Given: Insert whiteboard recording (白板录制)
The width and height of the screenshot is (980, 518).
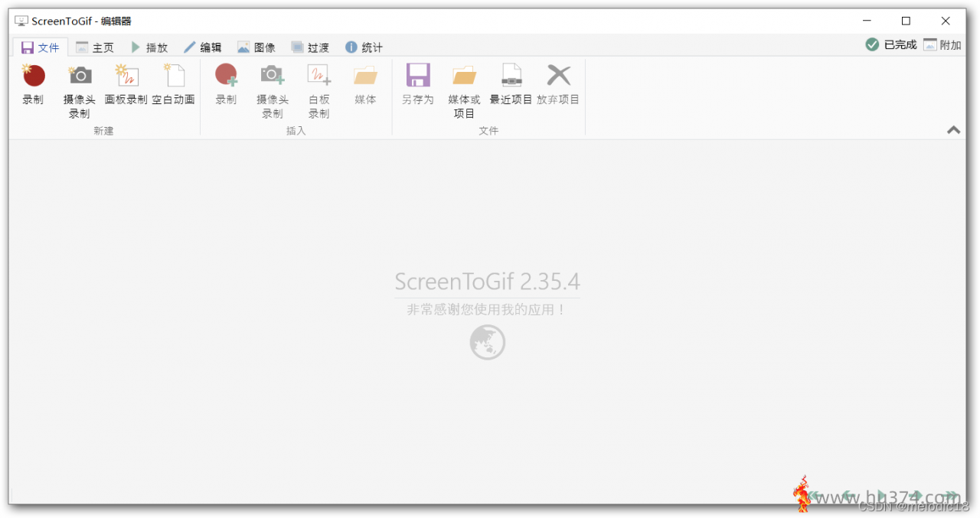Looking at the screenshot, I should 319,91.
